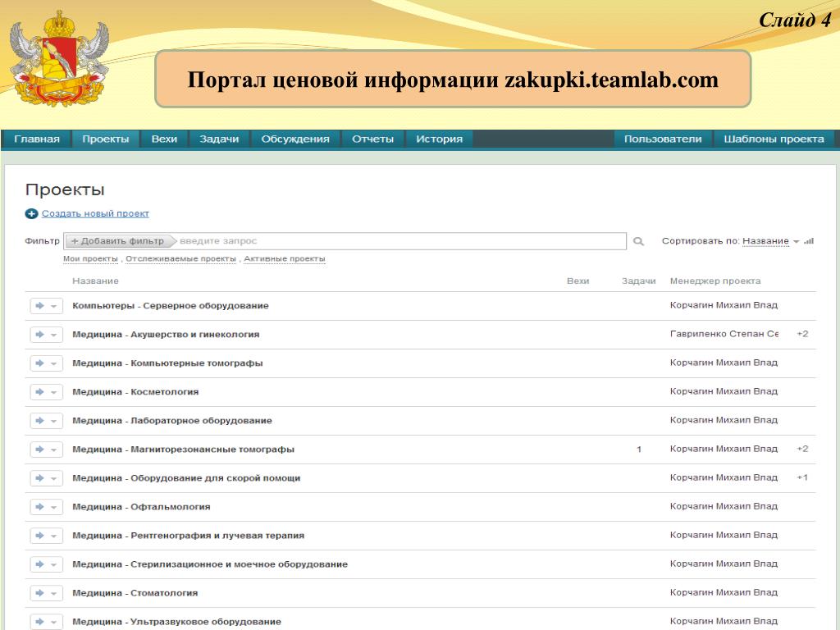Click task count 1 for Магниторезонансные томографы

[x=638, y=450]
